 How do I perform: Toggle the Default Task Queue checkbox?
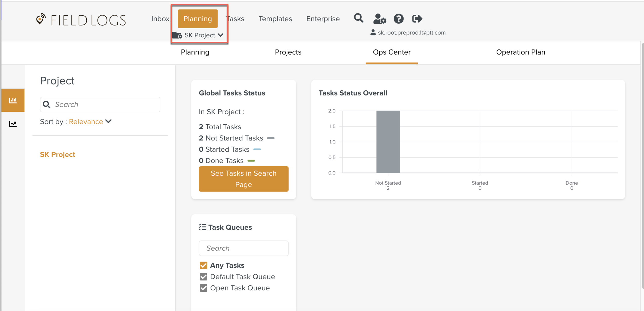coord(204,277)
